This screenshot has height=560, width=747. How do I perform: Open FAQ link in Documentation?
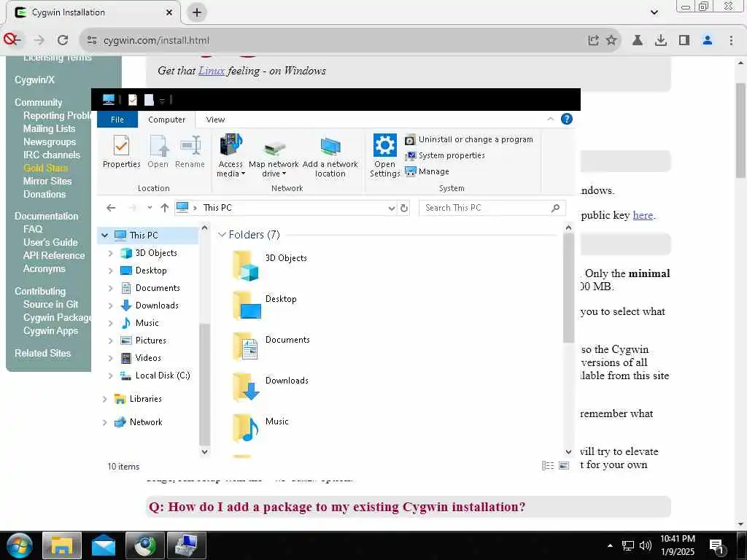[33, 229]
